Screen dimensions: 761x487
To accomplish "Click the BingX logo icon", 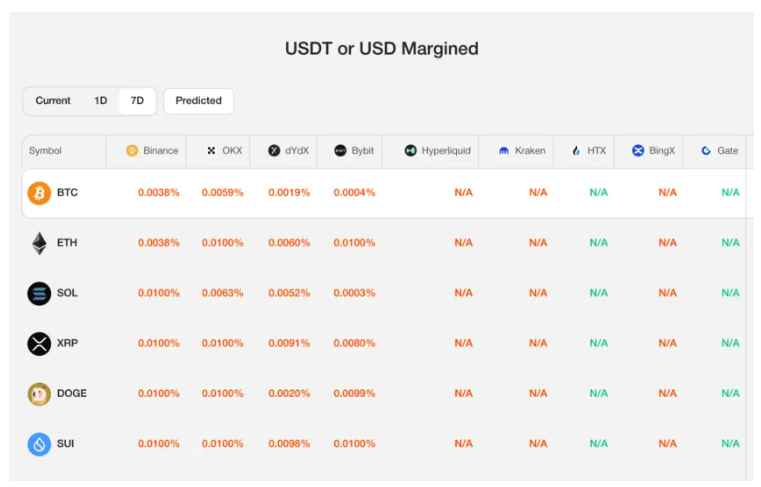I will (638, 151).
